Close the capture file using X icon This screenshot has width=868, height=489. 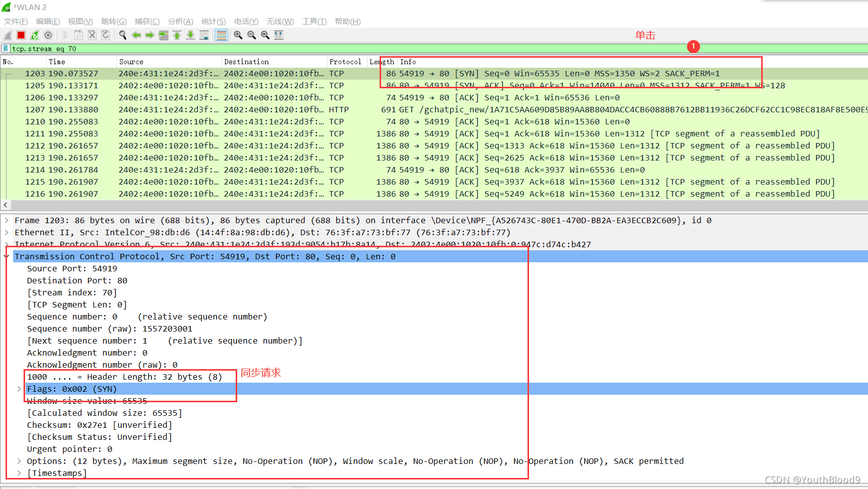92,35
